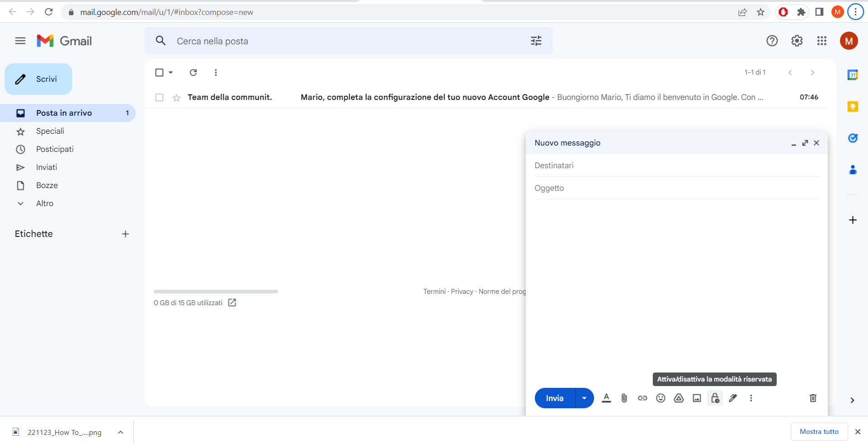Star the email from Team della community
868x448 pixels.
point(175,97)
